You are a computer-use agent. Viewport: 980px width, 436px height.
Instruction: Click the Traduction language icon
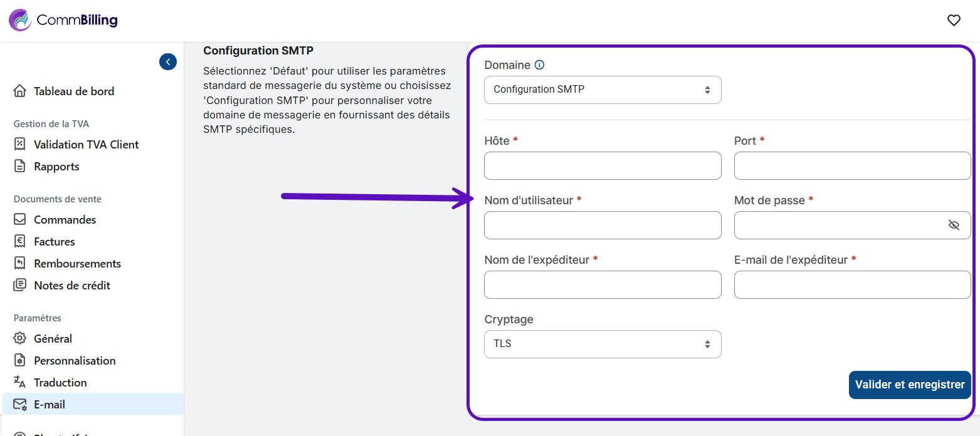click(20, 382)
